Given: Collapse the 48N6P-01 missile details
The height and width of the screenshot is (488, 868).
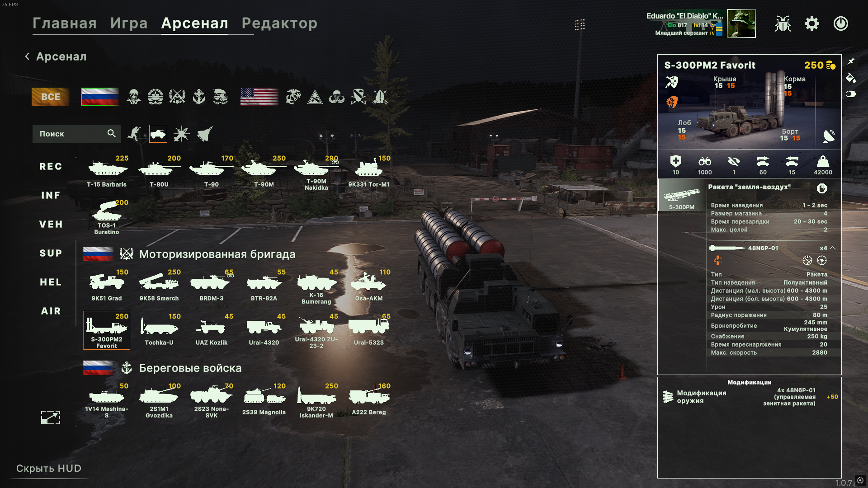Looking at the screenshot, I should (833, 248).
